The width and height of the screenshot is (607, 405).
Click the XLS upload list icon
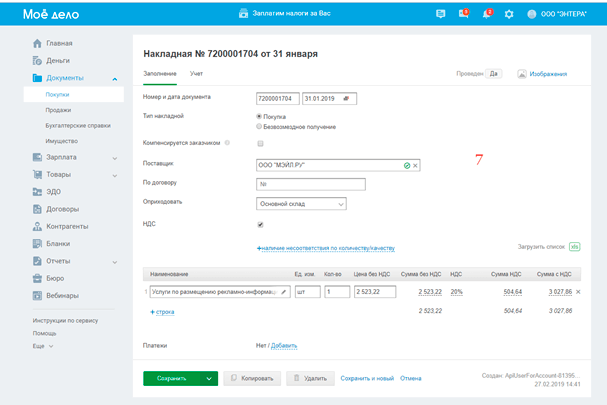(x=574, y=245)
